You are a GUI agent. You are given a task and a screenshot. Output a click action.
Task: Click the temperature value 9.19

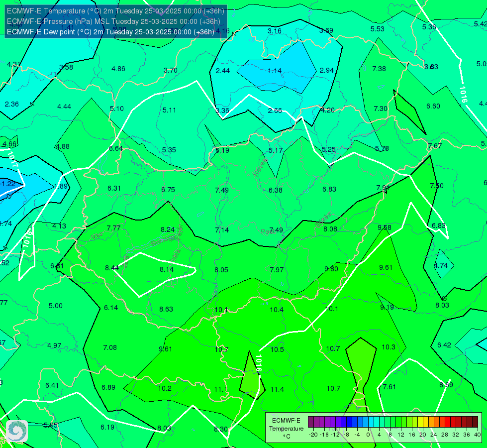[x=387, y=307]
